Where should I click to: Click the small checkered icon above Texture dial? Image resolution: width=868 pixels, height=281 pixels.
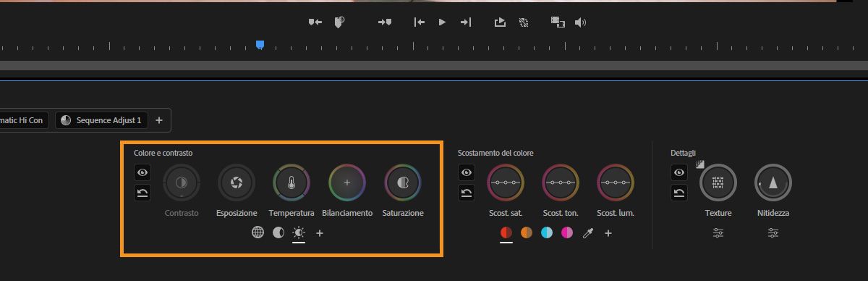pyautogui.click(x=700, y=164)
